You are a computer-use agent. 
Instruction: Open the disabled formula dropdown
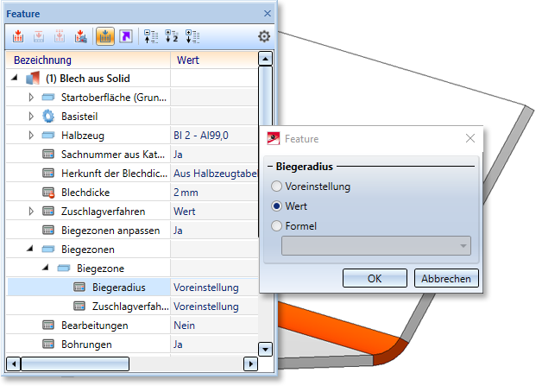[x=376, y=246]
